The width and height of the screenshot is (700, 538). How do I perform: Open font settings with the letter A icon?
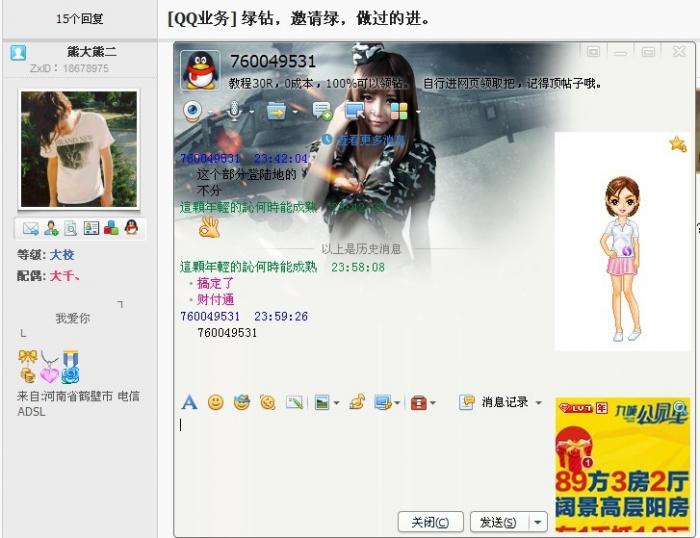[189, 402]
